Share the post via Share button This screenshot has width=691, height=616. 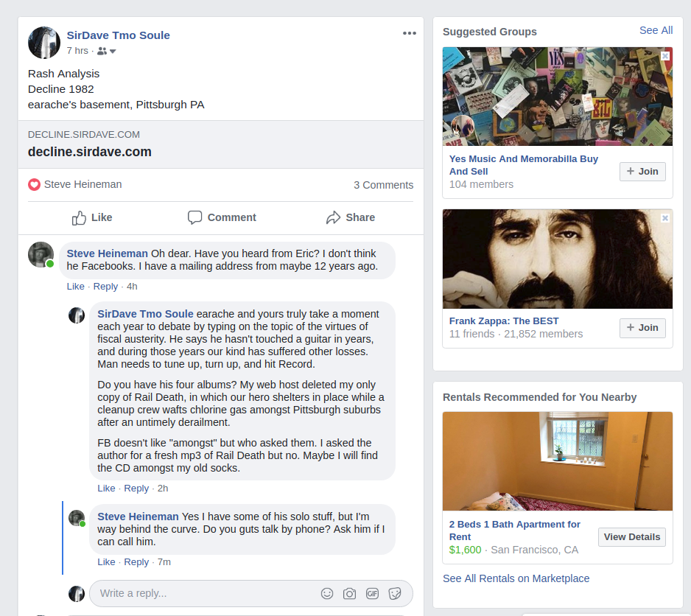[351, 217]
